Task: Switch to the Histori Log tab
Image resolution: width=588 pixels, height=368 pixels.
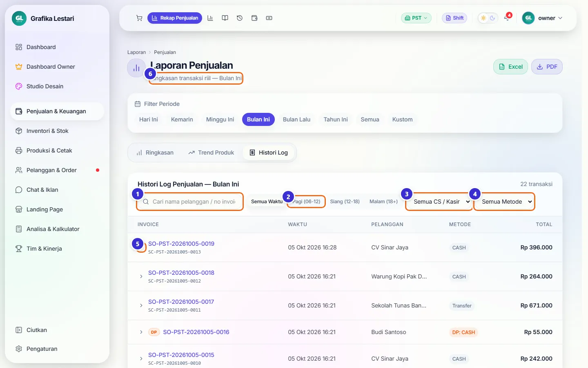Action: (269, 153)
